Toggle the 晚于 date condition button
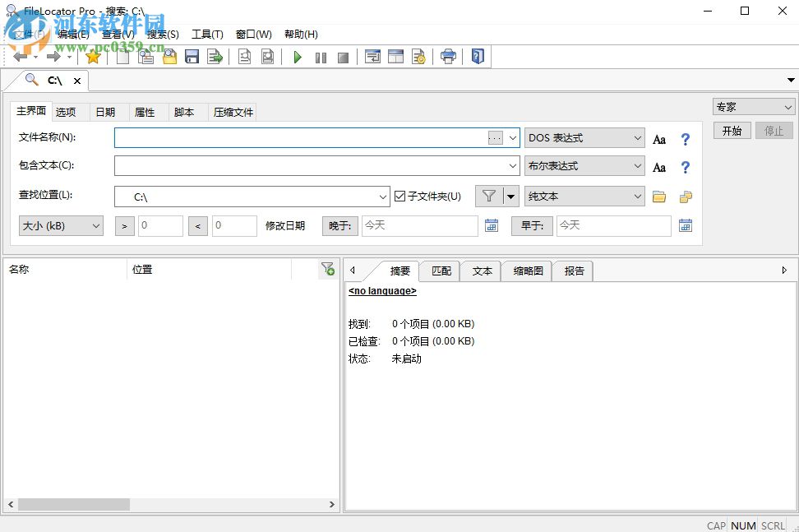 [x=339, y=224]
